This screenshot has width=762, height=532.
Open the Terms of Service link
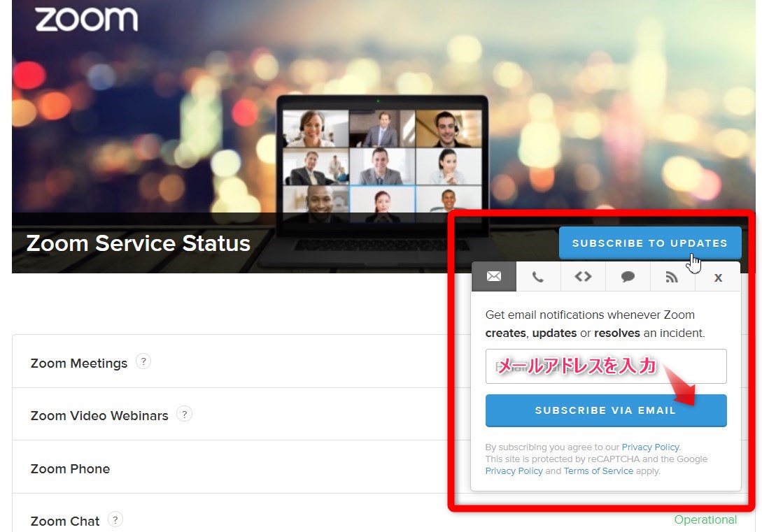[598, 471]
